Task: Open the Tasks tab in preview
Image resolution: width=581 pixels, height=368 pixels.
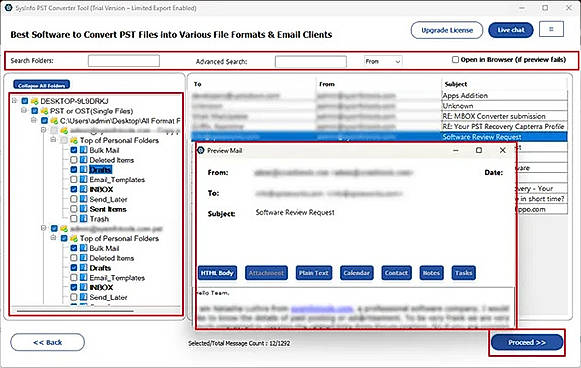Action: tap(464, 273)
